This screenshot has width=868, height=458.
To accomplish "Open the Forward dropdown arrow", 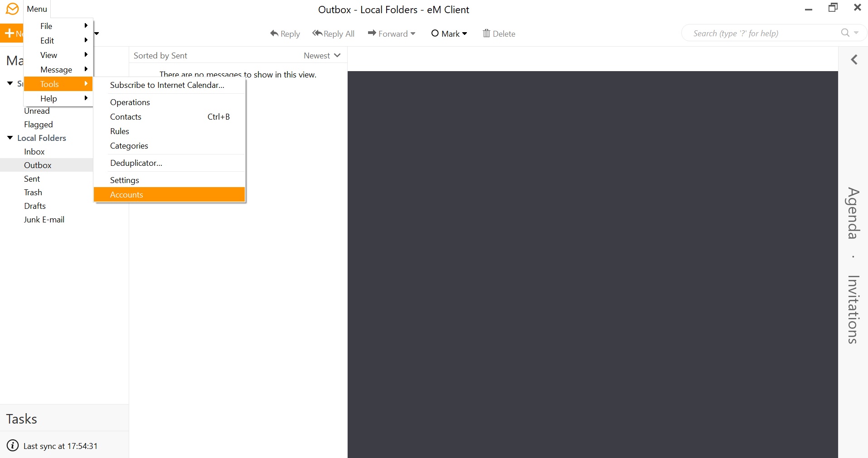I will click(x=413, y=34).
